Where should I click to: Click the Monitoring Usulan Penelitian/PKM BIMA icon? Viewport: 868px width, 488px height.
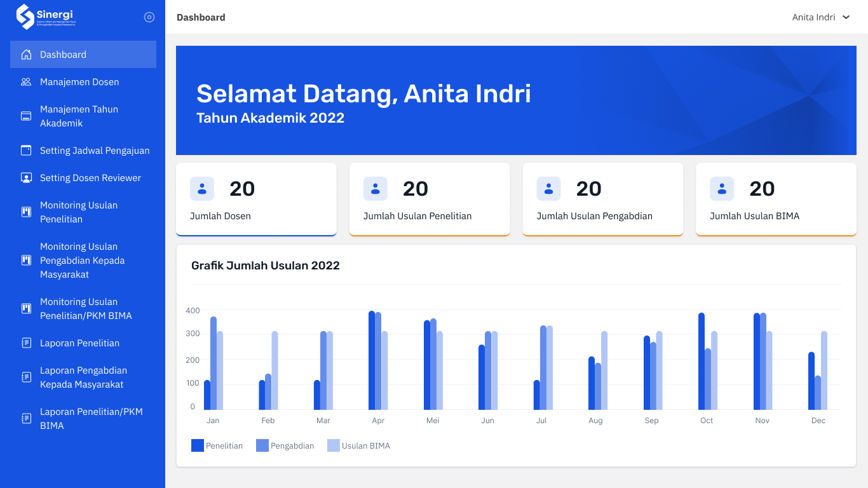click(x=26, y=309)
